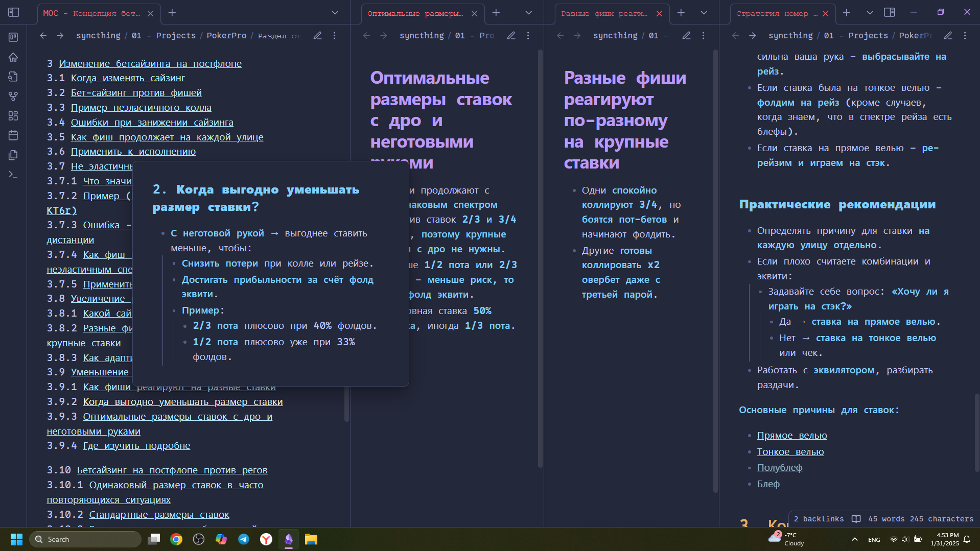The width and height of the screenshot is (980, 551).
Task: Navigate forward in the MOC pane
Action: tap(60, 35)
